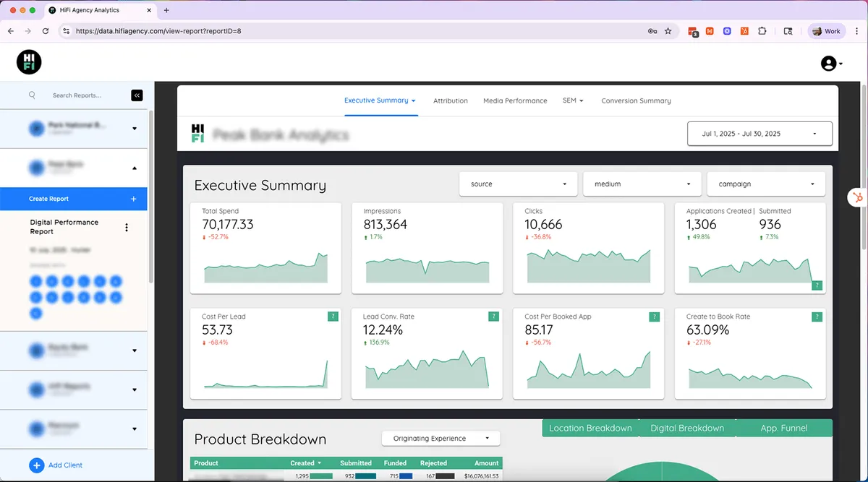Click the HiFi logo in the top-left corner

tap(29, 62)
